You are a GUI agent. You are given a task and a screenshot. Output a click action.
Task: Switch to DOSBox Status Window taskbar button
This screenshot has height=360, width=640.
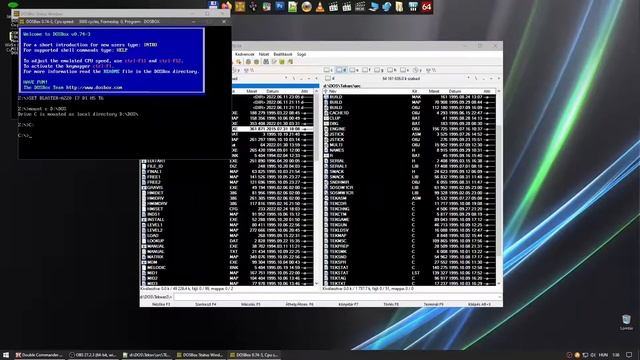point(200,355)
